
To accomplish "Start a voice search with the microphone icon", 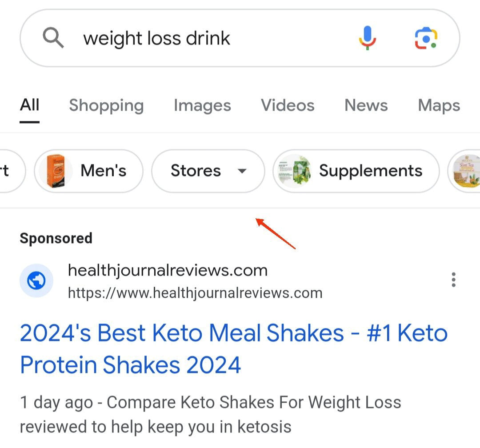I will click(x=367, y=37).
